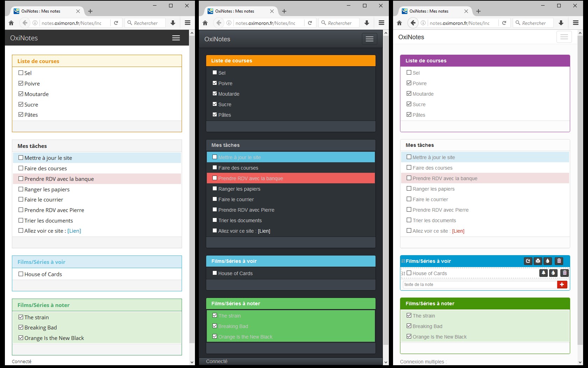Check 'Trier les documents' in left window
Image resolution: width=588 pixels, height=368 pixels.
tap(21, 220)
